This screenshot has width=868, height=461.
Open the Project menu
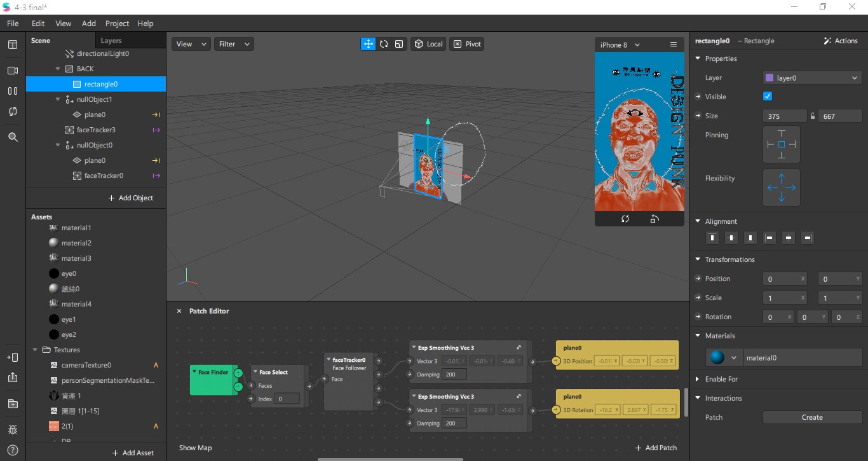pos(117,24)
